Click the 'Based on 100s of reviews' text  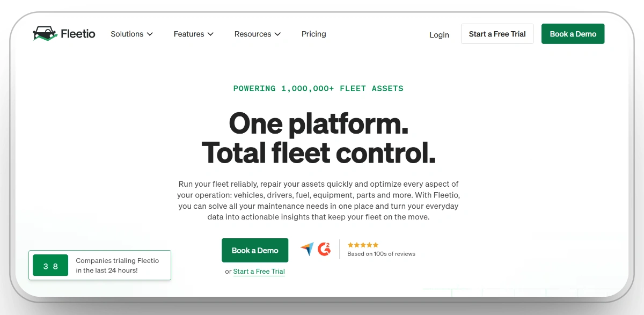point(381,254)
